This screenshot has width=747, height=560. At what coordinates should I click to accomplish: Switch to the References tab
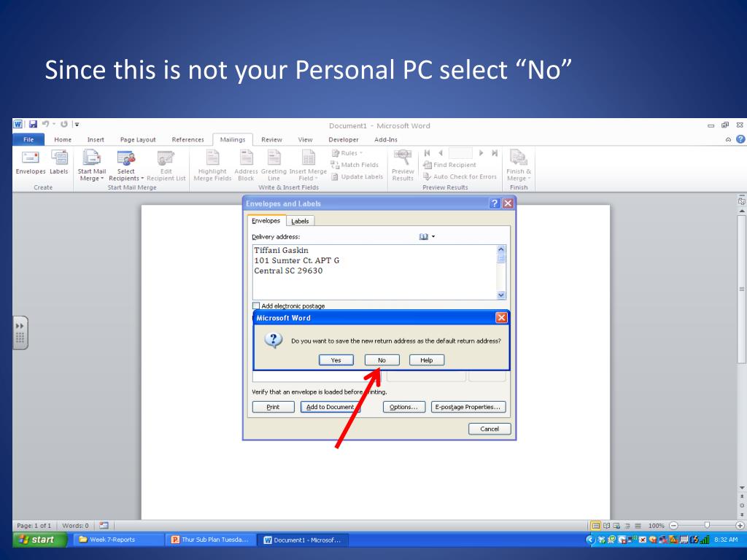point(187,139)
